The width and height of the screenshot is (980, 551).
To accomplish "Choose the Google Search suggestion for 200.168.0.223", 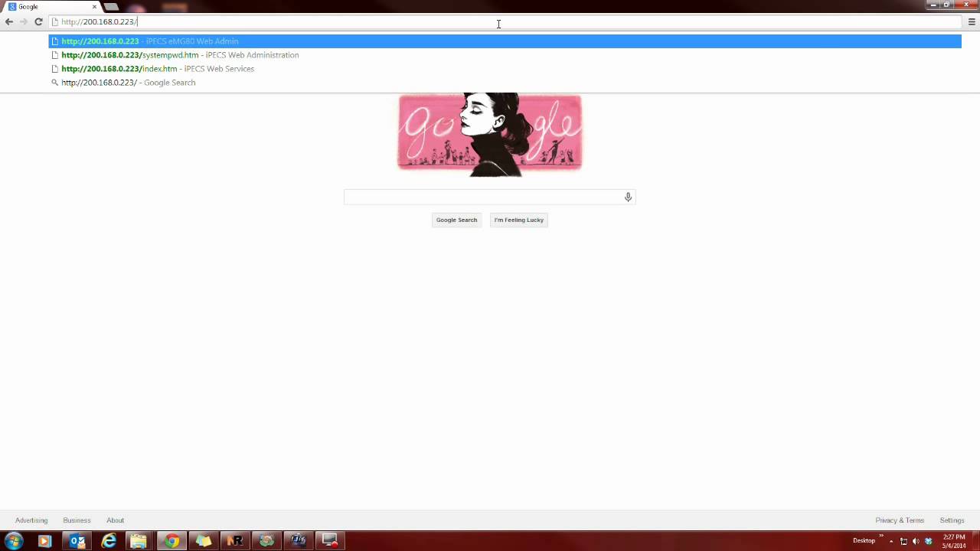I will tap(505, 83).
